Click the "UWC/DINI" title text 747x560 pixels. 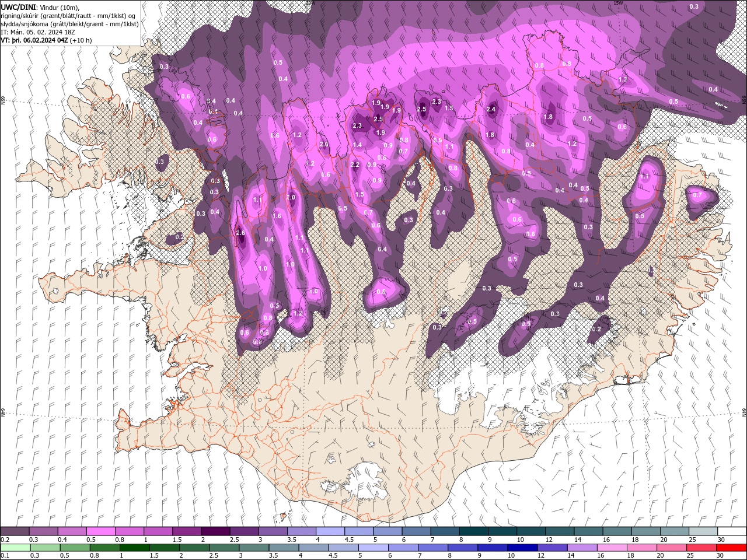(19, 7)
